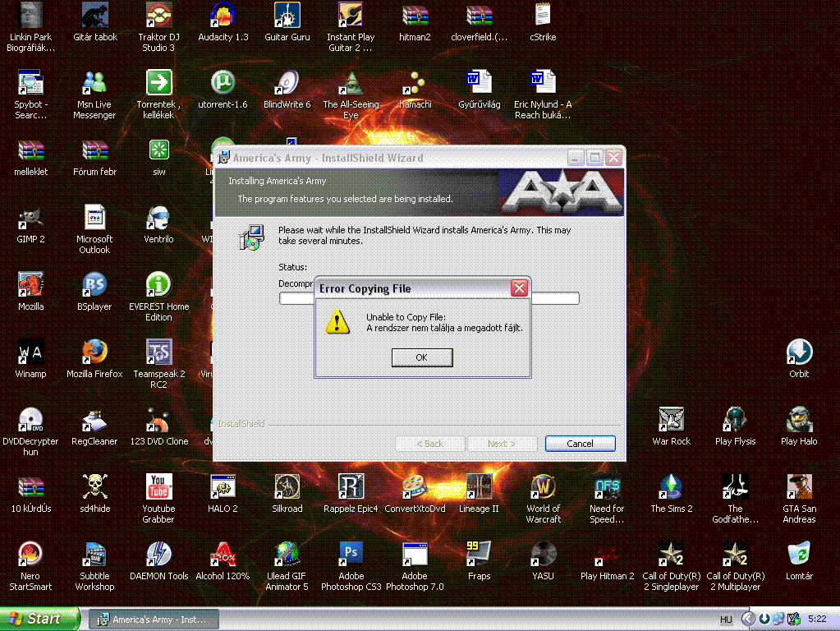The height and width of the screenshot is (631, 840).
Task: Select the Orbit downloader icon
Action: [799, 352]
